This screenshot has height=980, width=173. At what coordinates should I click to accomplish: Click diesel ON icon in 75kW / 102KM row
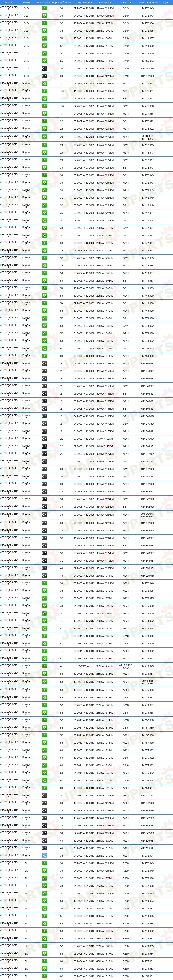[x=44, y=439]
